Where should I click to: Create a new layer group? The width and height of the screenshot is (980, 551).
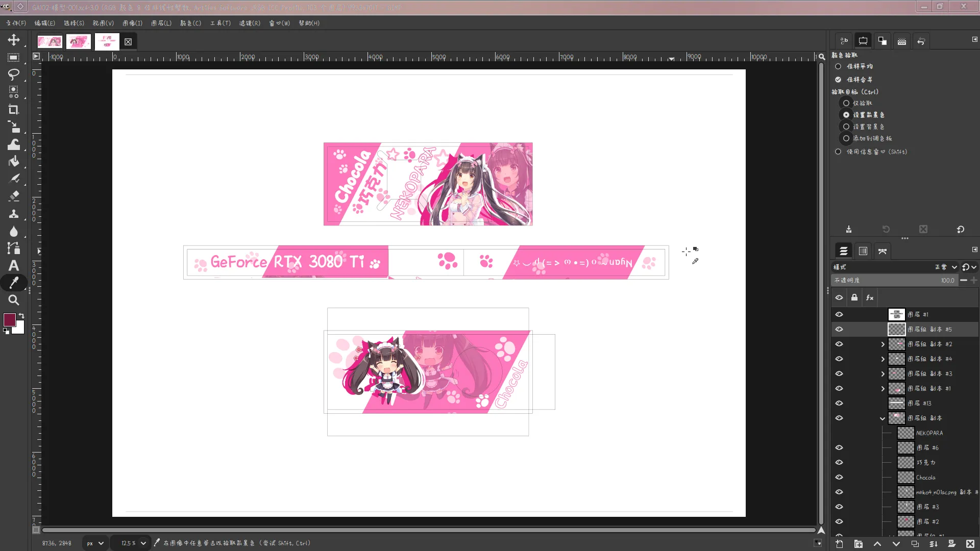click(859, 544)
